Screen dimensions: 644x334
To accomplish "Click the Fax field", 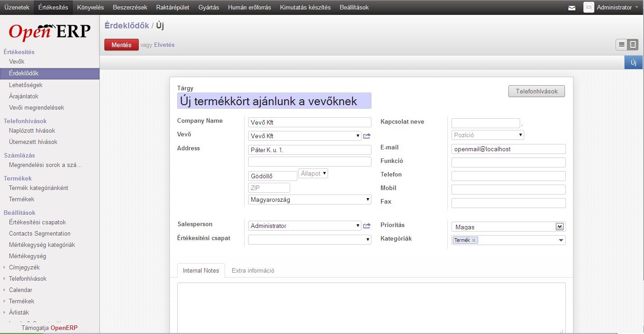I will (508, 203).
